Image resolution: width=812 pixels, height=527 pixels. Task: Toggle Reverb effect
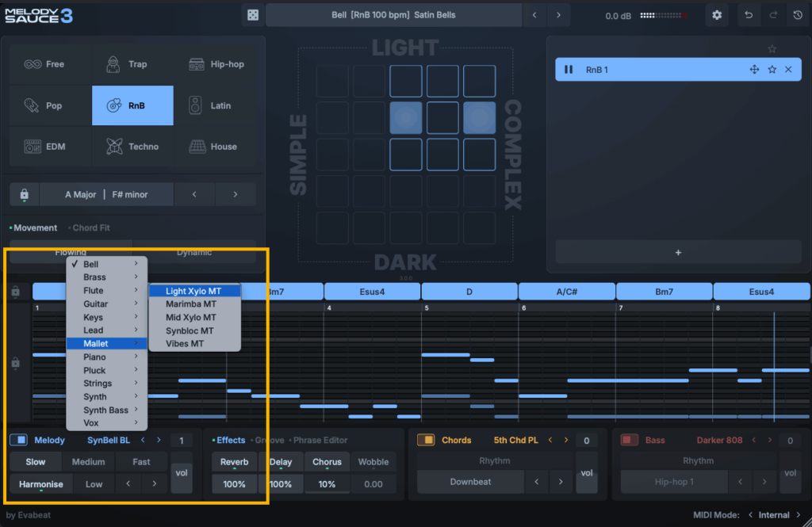click(234, 462)
